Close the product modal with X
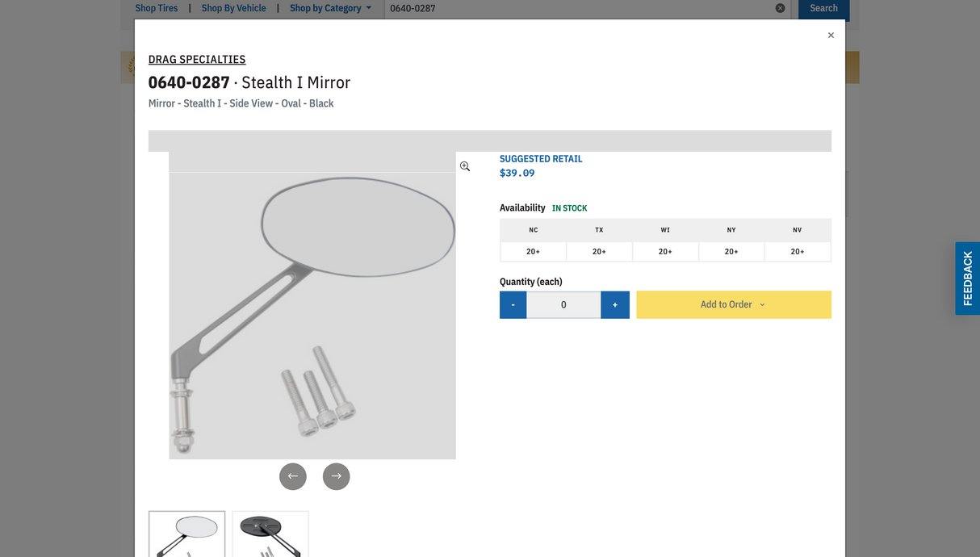Screen dimensions: 980x557 coord(831,36)
